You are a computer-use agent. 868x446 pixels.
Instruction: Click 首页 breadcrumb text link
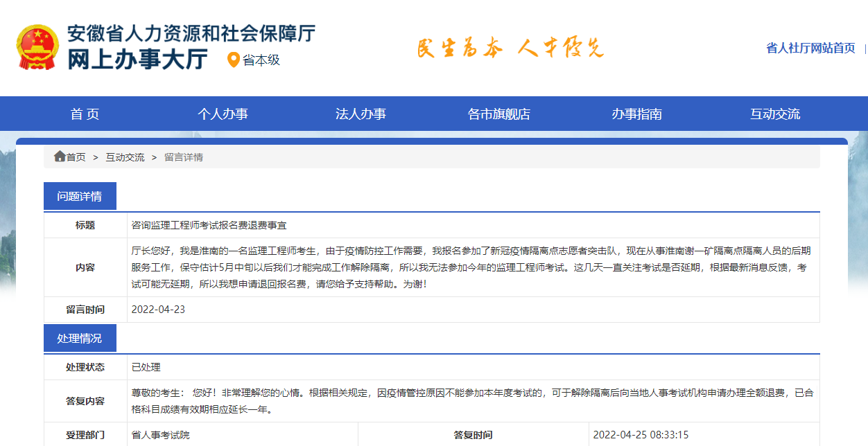[76, 157]
